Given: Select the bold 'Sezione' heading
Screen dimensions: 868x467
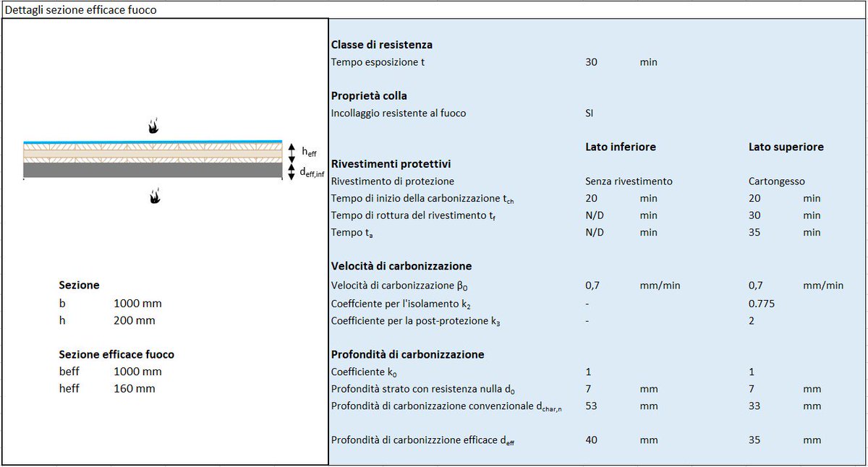Looking at the screenshot, I should [x=79, y=286].
